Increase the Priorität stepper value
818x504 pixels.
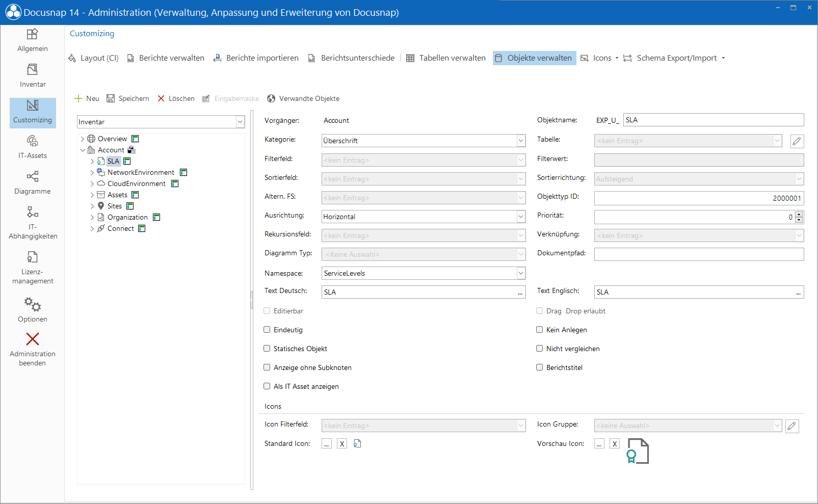click(799, 214)
